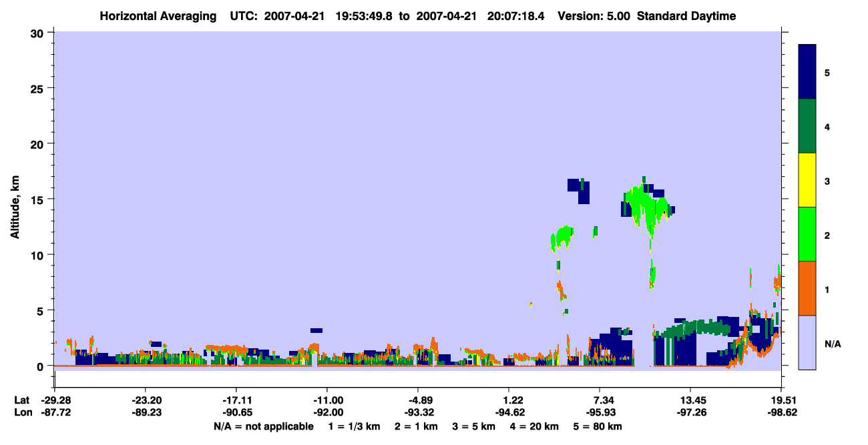The image size is (868, 445).
Task: Click longitude value -93.32
Action: 418,412
